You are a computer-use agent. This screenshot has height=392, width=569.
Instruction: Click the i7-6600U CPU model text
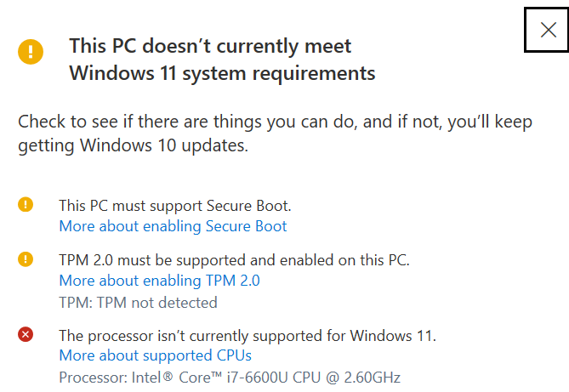coord(274,378)
